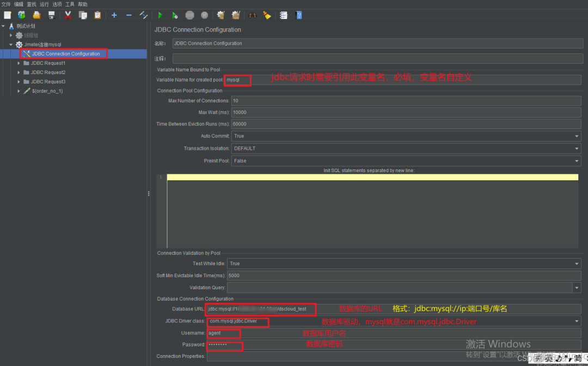Click the Stop test toolbar icon
This screenshot has height=366, width=588.
coord(189,15)
